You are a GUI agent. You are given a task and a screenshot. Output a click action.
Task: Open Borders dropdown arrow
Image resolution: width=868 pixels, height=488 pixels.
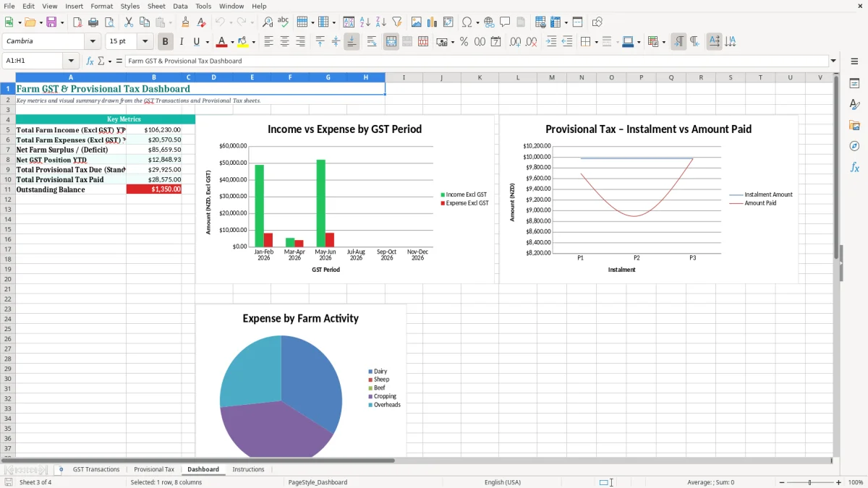(597, 42)
